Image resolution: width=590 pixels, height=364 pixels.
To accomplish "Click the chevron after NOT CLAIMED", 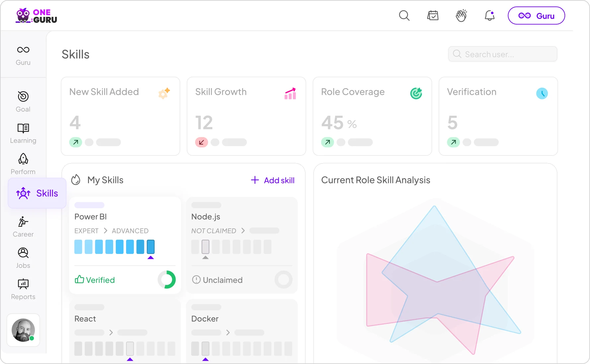I will tap(243, 230).
